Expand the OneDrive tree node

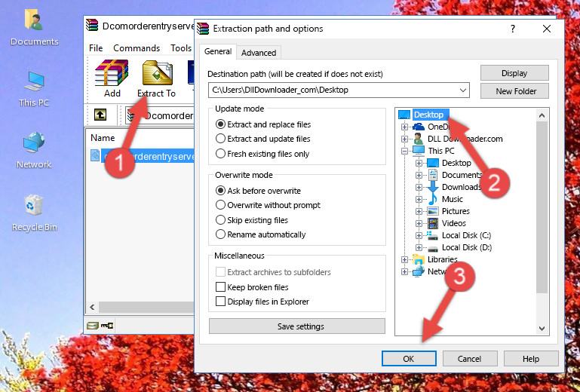coord(404,127)
